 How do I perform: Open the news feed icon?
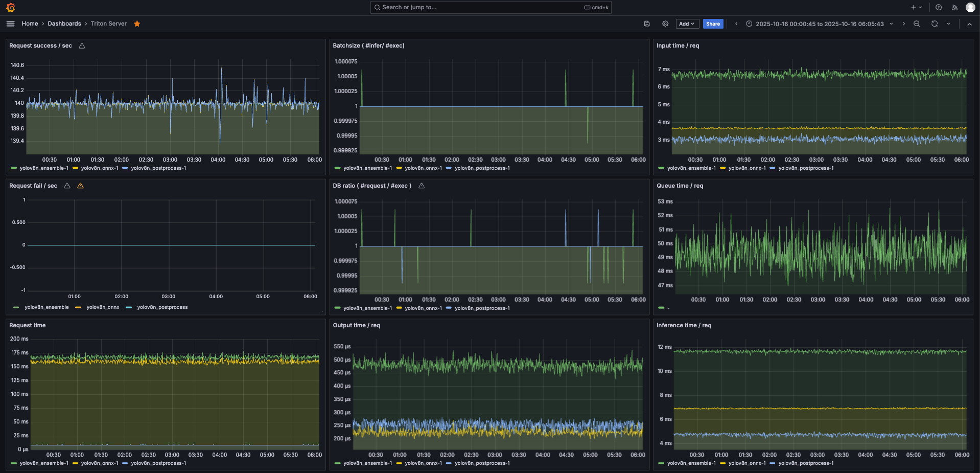tap(954, 7)
